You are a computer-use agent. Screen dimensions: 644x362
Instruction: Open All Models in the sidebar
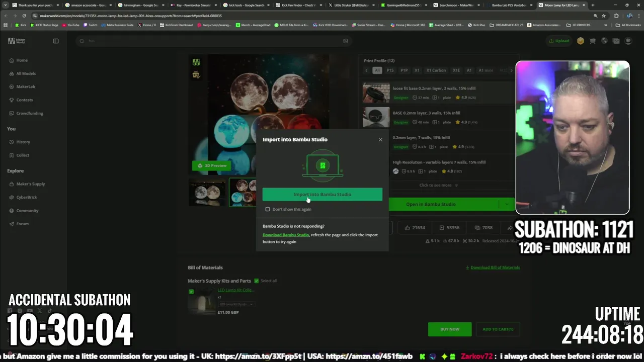(x=26, y=73)
